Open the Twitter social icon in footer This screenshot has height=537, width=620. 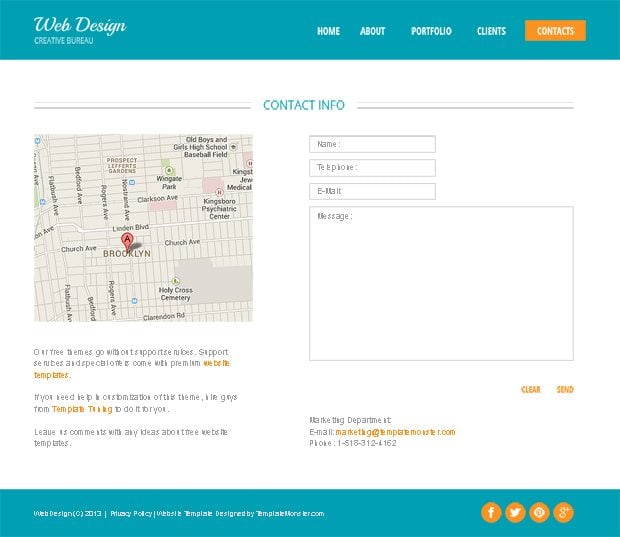coord(515,513)
